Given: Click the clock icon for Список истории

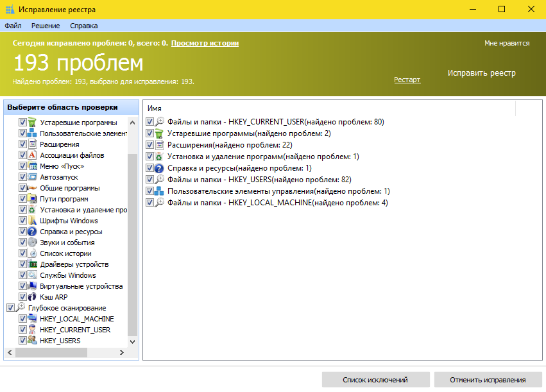Looking at the screenshot, I should [x=32, y=253].
